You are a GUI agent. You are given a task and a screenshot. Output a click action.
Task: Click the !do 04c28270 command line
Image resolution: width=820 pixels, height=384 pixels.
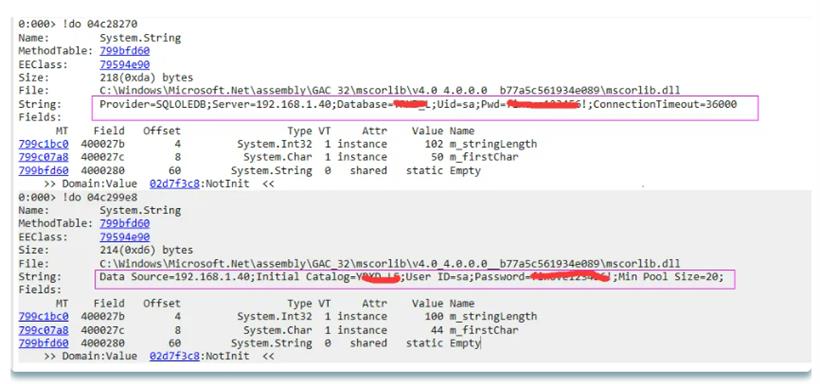tap(78, 24)
